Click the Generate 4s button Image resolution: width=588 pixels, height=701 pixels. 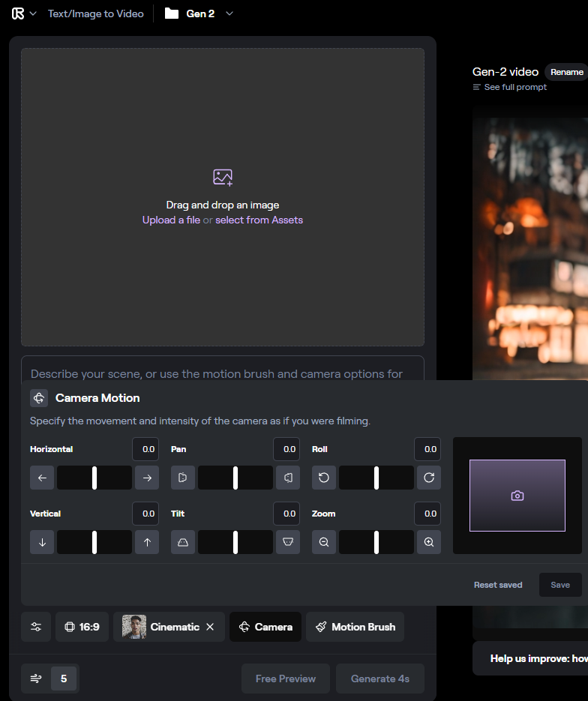[x=380, y=679]
